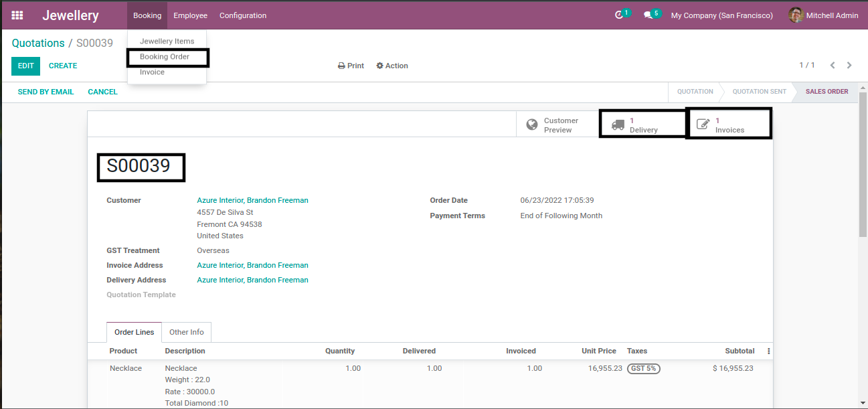The image size is (868, 409).
Task: Open the 1 Invoices stat button
Action: click(x=729, y=125)
